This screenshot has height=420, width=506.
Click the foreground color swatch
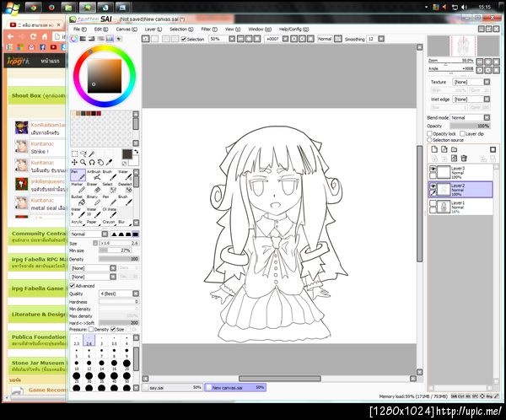click(126, 154)
